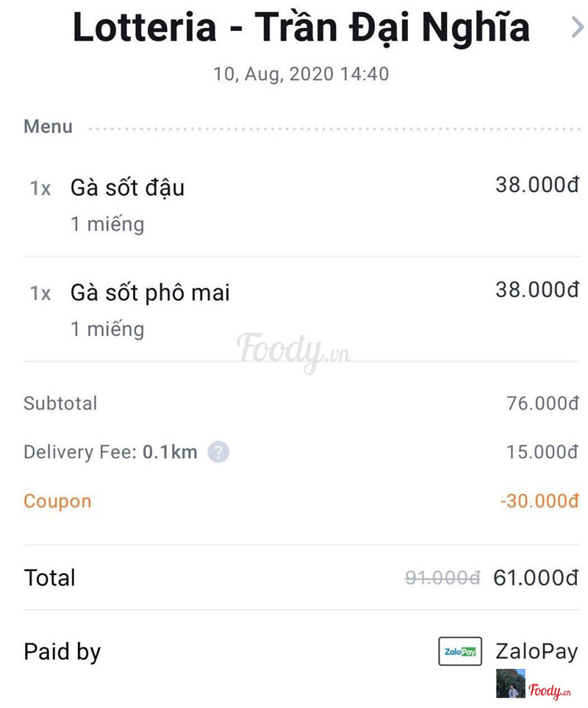
Task: Click the Paid by label
Action: 62,651
